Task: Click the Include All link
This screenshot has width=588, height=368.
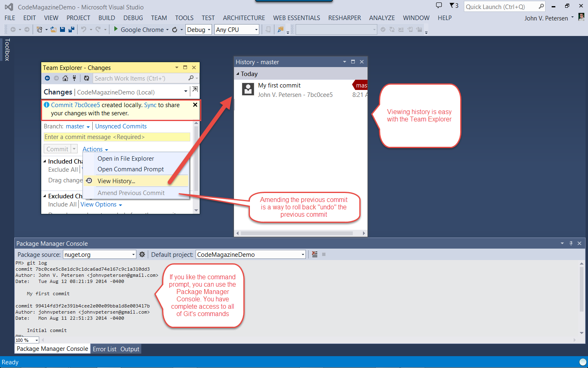Action: pos(62,204)
